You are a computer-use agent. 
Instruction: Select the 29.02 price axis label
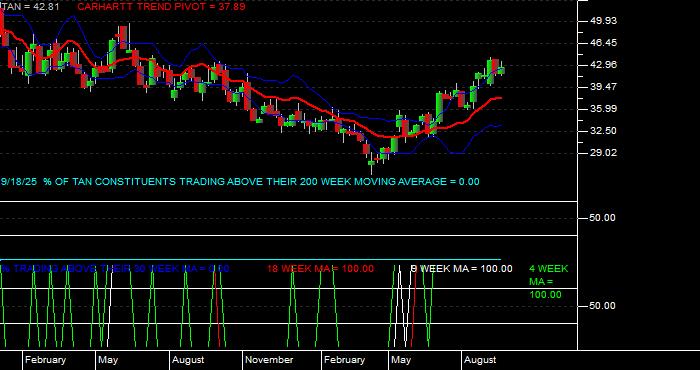(x=603, y=153)
